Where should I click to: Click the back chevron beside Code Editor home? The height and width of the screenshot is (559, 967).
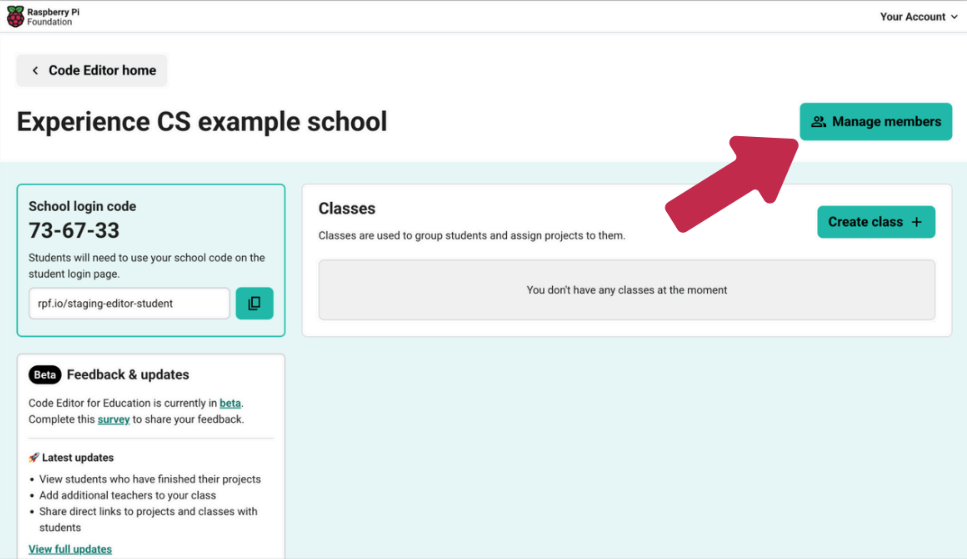pos(35,71)
